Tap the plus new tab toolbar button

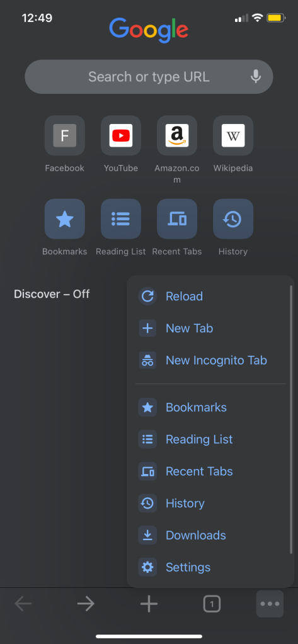coord(149,604)
